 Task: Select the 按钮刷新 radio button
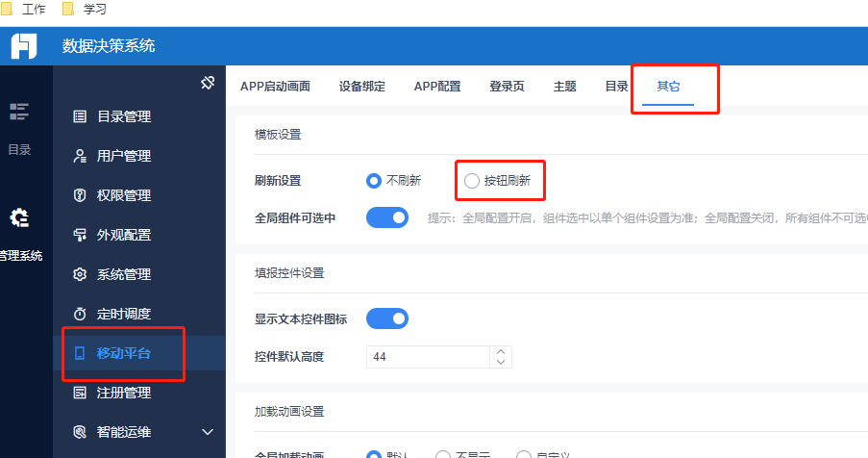coord(472,181)
